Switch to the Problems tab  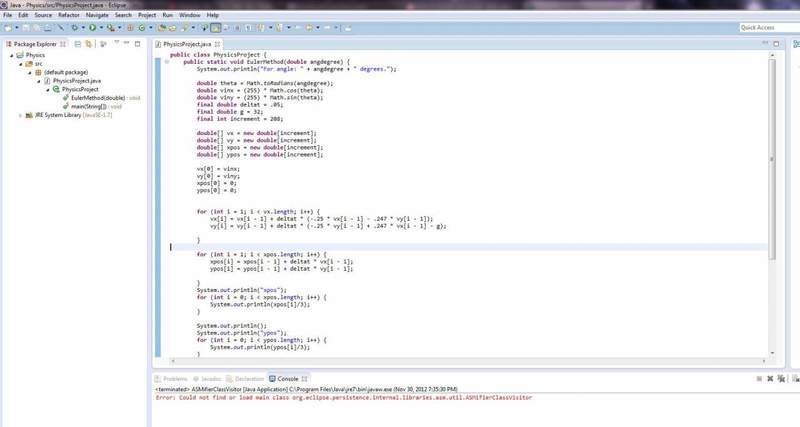tap(174, 379)
